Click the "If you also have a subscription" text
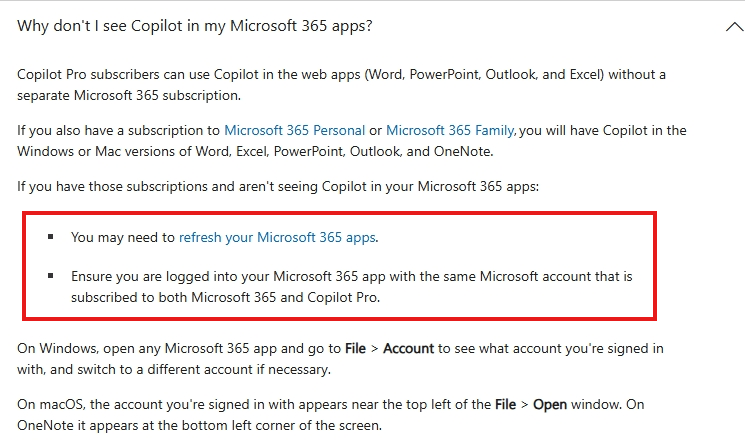The width and height of the screenshot is (745, 444). (x=120, y=130)
